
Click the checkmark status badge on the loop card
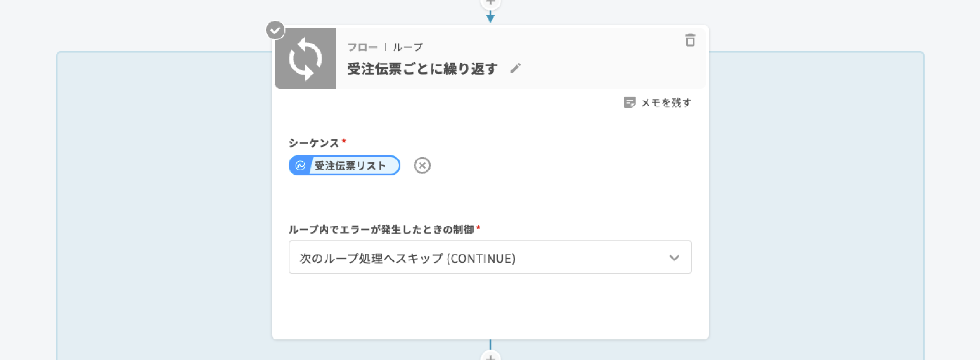pyautogui.click(x=275, y=30)
